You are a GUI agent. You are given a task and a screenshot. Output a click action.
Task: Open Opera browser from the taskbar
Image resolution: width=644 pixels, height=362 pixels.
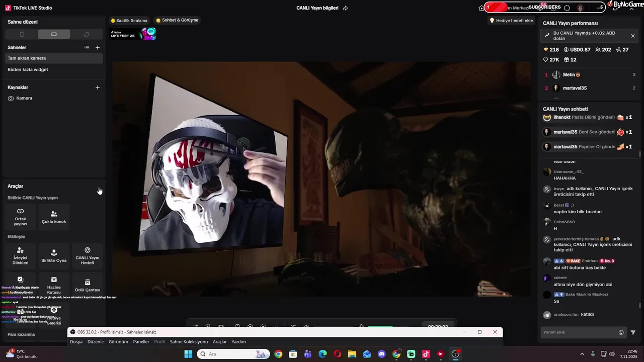tap(337, 354)
